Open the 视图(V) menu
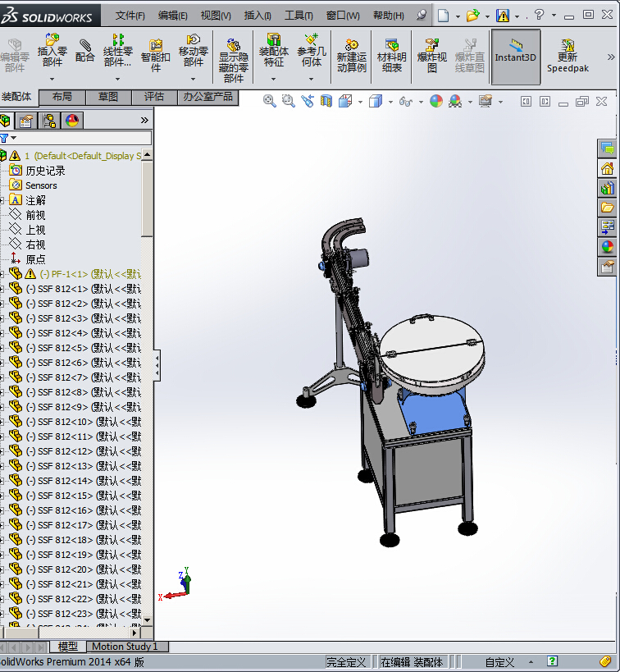This screenshot has width=620, height=672. [x=216, y=16]
